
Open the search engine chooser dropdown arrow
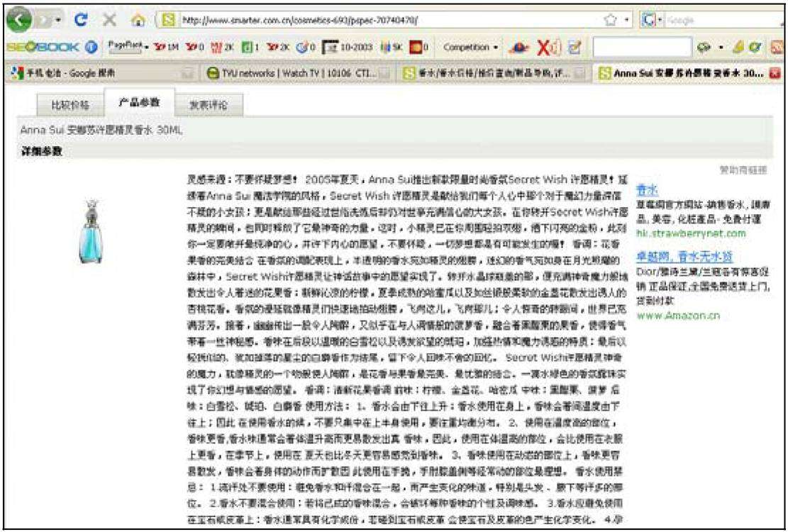(660, 21)
